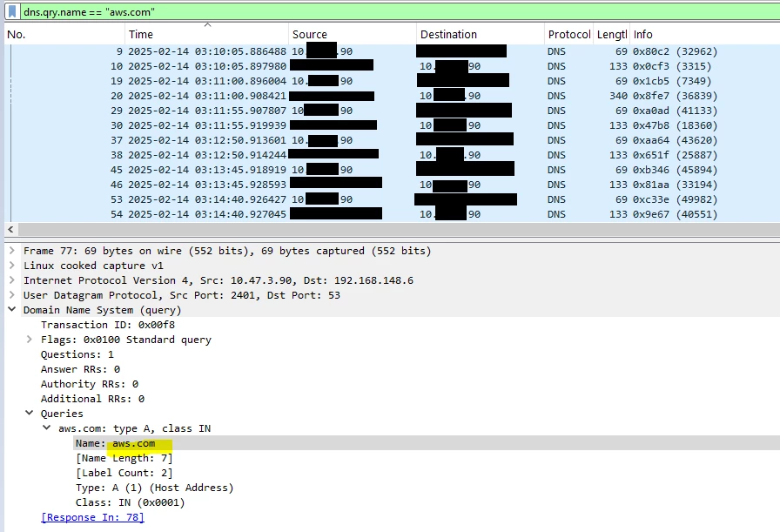
Task: Select packet 46 with Info 0x81aa
Action: pyautogui.click(x=392, y=185)
